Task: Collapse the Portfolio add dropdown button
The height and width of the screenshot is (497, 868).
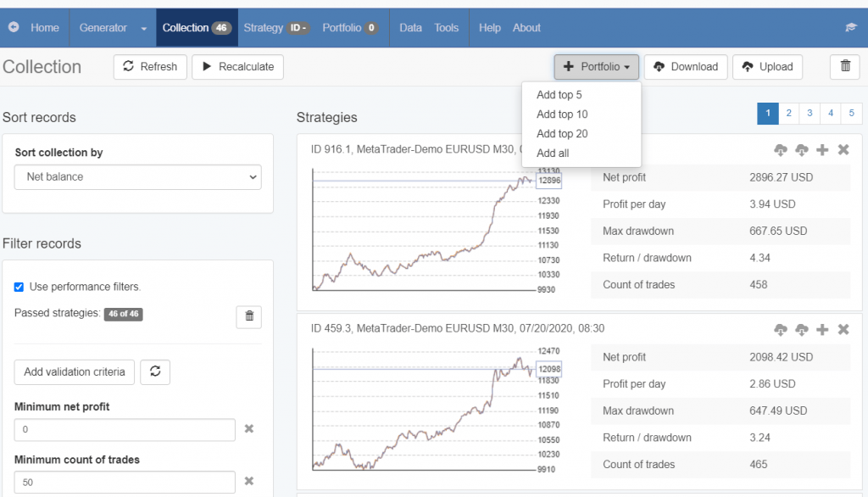Action: 597,67
